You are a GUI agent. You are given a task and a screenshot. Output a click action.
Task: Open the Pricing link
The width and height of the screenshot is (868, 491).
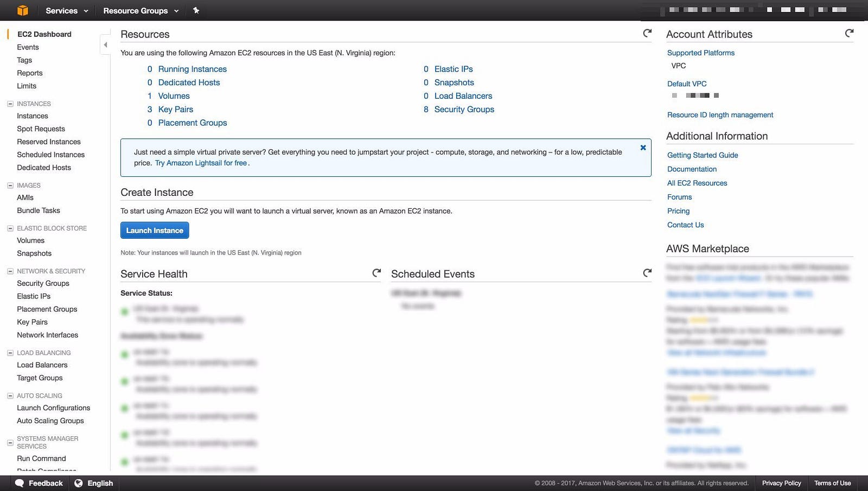(678, 211)
